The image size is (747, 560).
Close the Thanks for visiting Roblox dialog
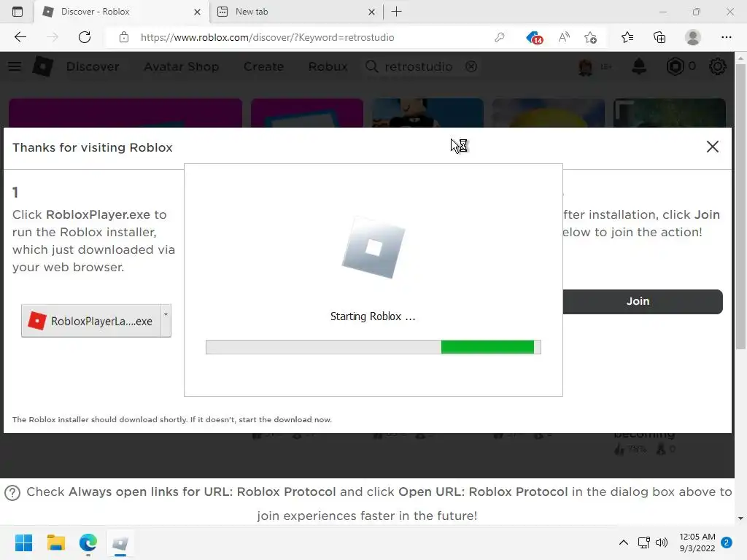click(712, 147)
